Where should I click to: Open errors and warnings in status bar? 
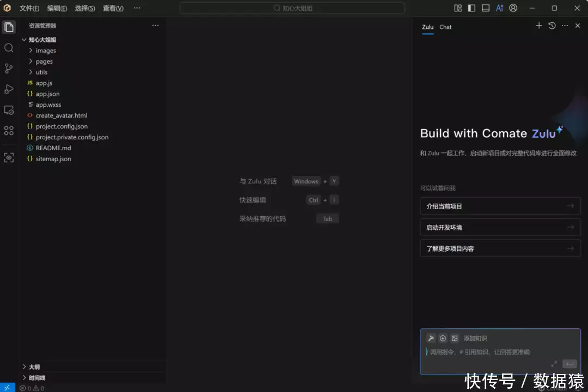click(32, 388)
